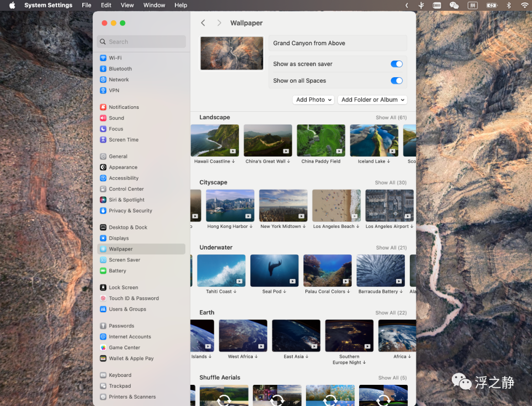
Task: Open Lock Screen settings
Action: tap(141, 287)
